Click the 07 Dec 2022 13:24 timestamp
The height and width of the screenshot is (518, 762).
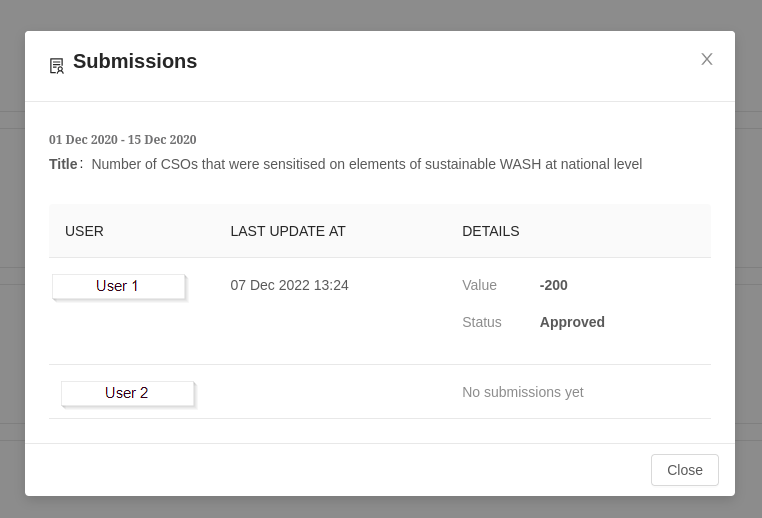[x=289, y=285]
